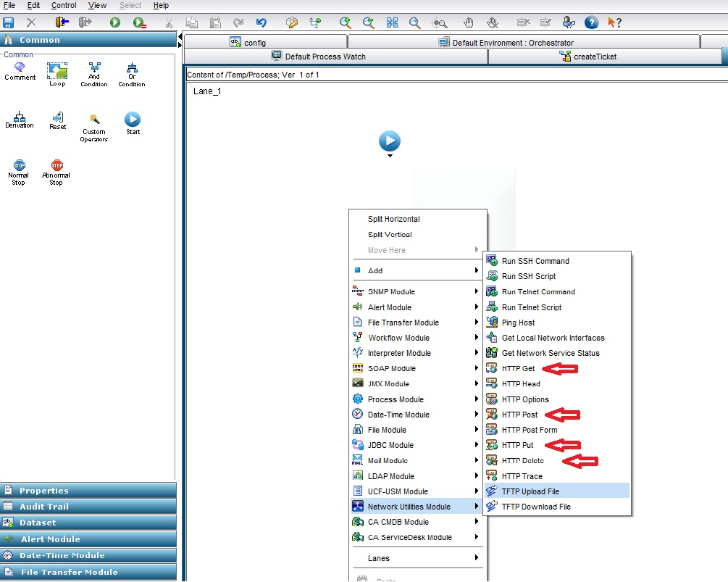Select the And Condition operator
This screenshot has height=582, width=728.
point(93,71)
